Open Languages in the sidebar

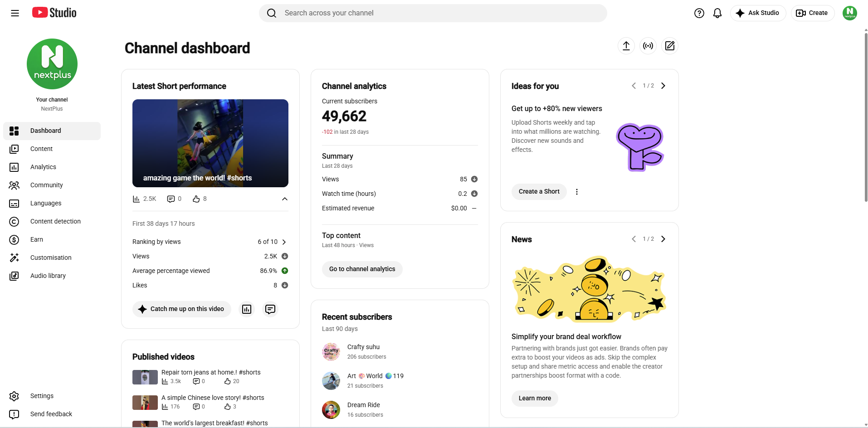point(52,204)
